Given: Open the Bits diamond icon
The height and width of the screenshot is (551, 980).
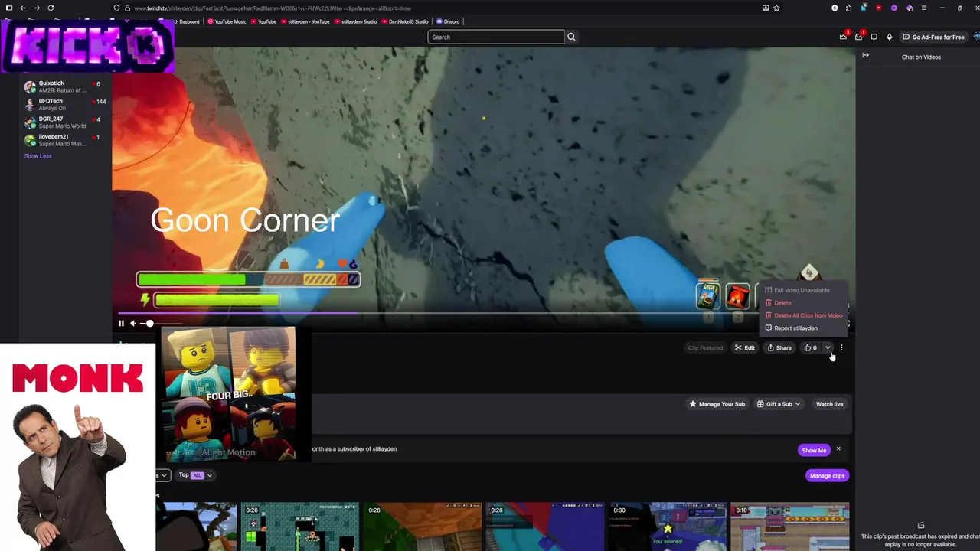Looking at the screenshot, I should 889,37.
